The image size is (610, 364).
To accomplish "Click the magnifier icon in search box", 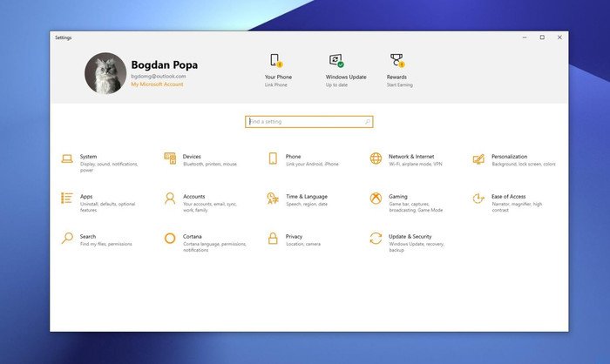I will pyautogui.click(x=368, y=122).
